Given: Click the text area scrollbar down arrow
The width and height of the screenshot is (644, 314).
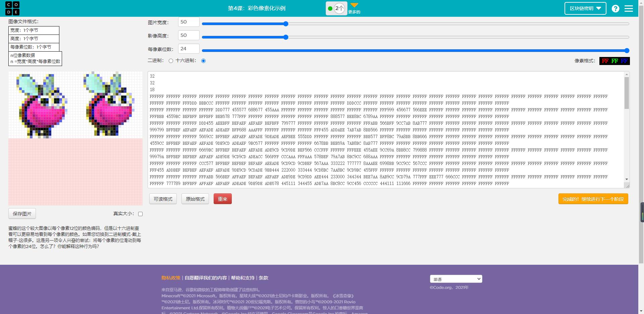Looking at the screenshot, I should [627, 180].
